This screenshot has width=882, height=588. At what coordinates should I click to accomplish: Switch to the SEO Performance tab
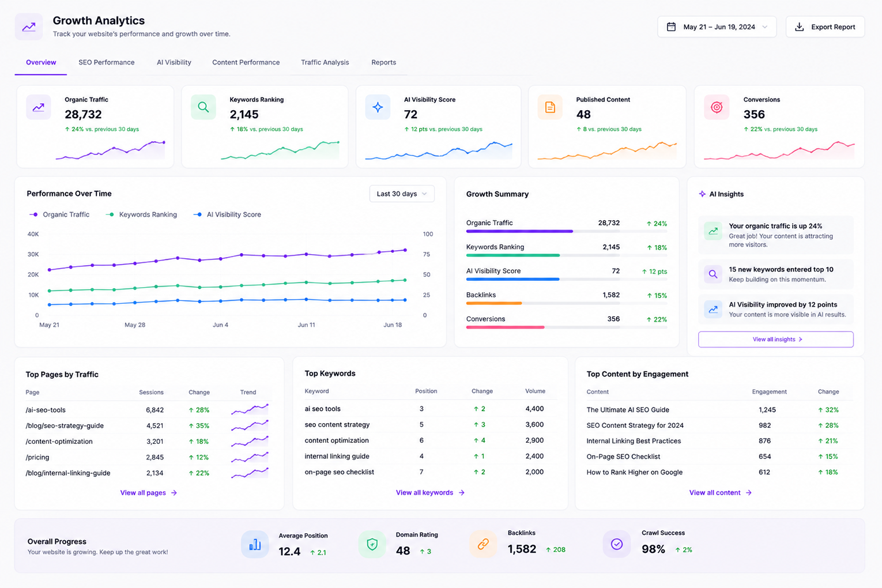(x=107, y=62)
